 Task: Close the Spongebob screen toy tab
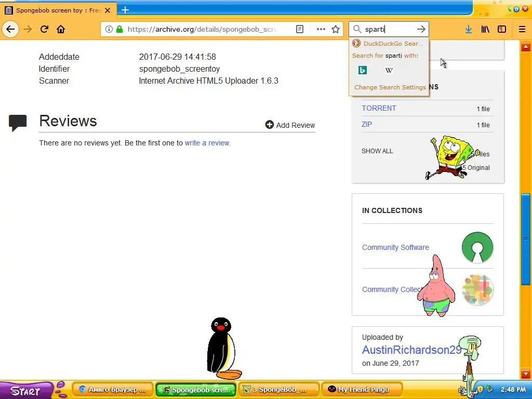pos(108,10)
